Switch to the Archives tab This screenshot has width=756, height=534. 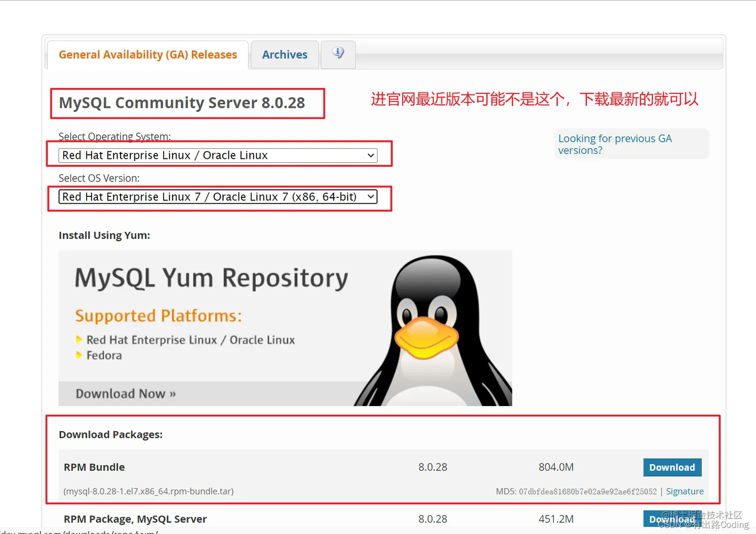click(284, 54)
